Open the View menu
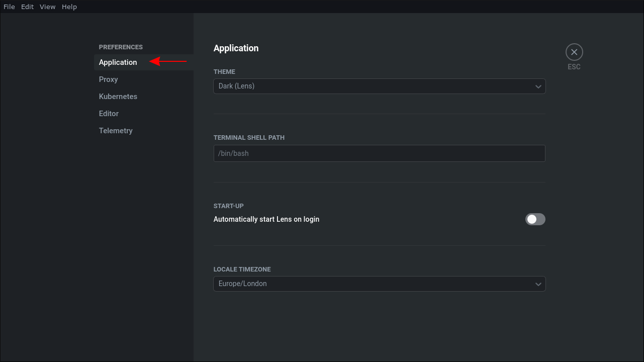 click(x=47, y=7)
